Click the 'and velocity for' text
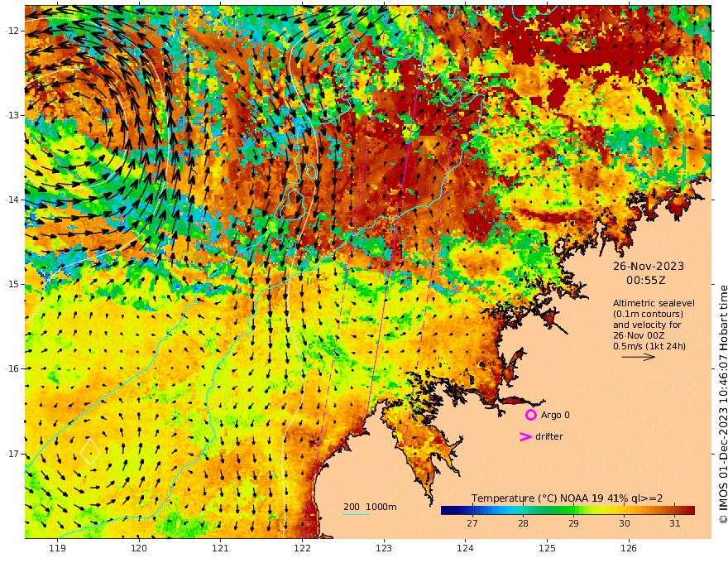The image size is (728, 563). pos(647,325)
